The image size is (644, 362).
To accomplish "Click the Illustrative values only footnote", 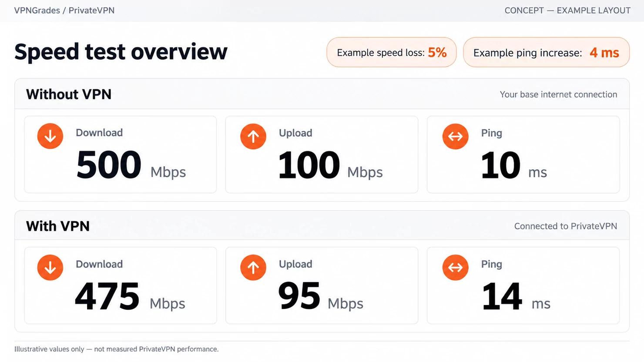I will coord(117,349).
